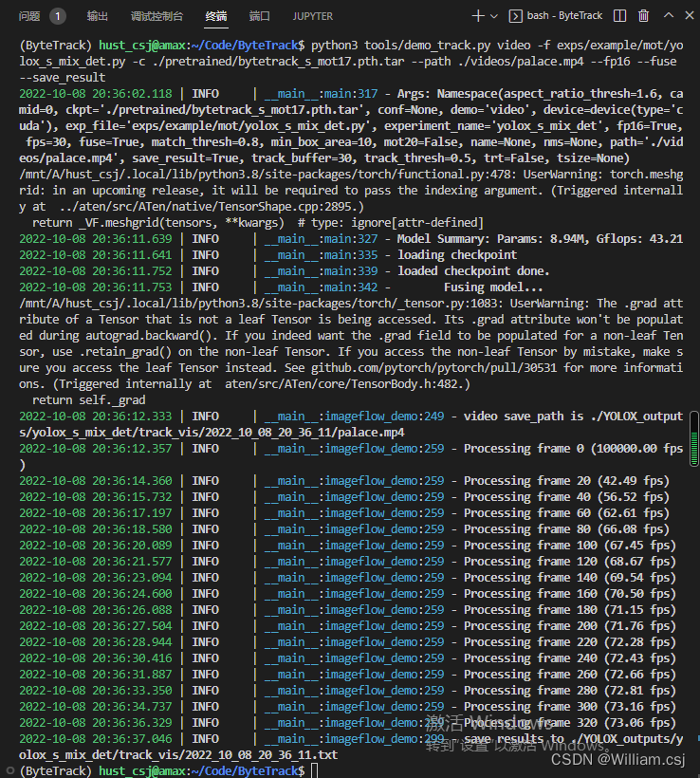Select the 终端 (Terminal) tab
Viewport: 700px width, 778px height.
(x=216, y=16)
